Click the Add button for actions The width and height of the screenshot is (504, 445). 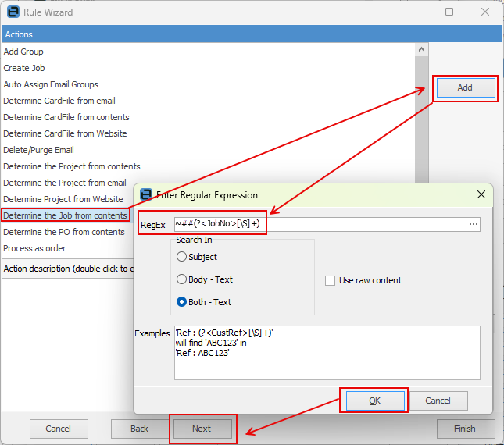point(465,87)
